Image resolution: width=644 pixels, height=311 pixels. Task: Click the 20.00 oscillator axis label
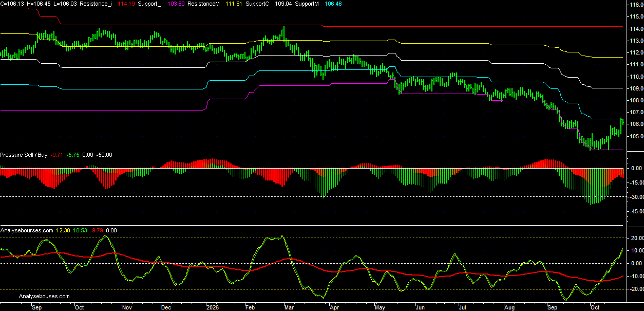click(637, 239)
